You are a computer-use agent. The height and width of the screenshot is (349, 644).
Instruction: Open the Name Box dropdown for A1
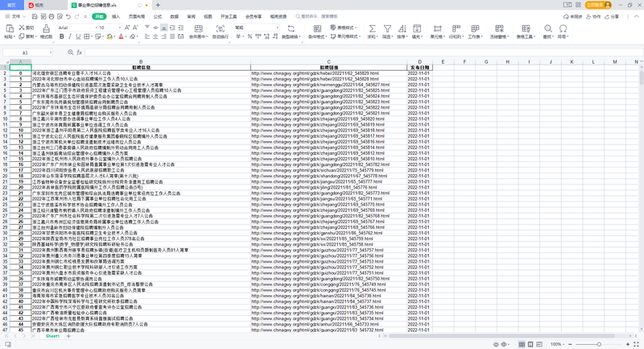coord(51,52)
